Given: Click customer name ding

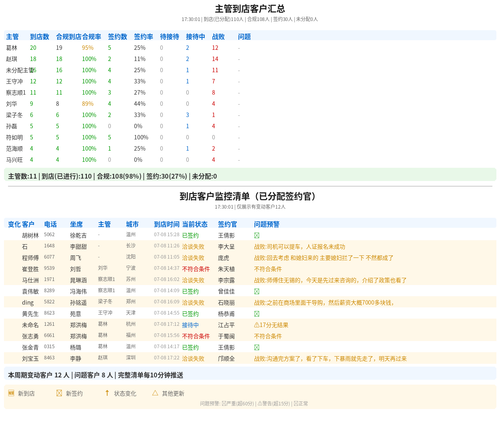Looking at the screenshot, I should tap(28, 303).
